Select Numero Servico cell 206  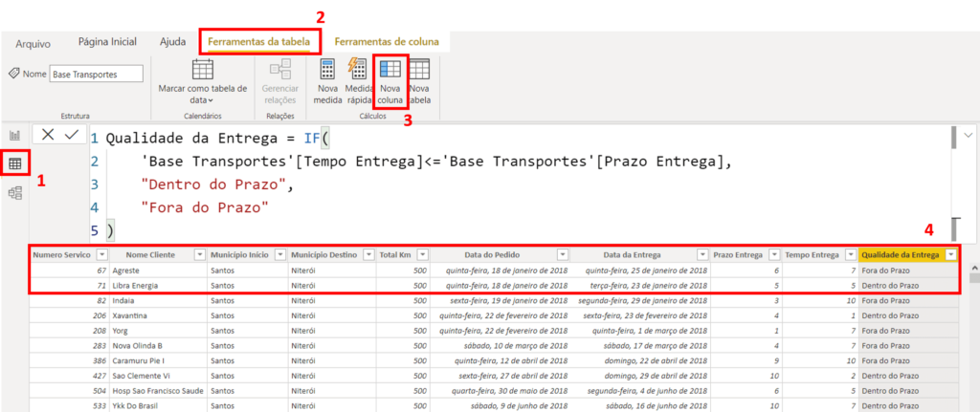coord(70,315)
